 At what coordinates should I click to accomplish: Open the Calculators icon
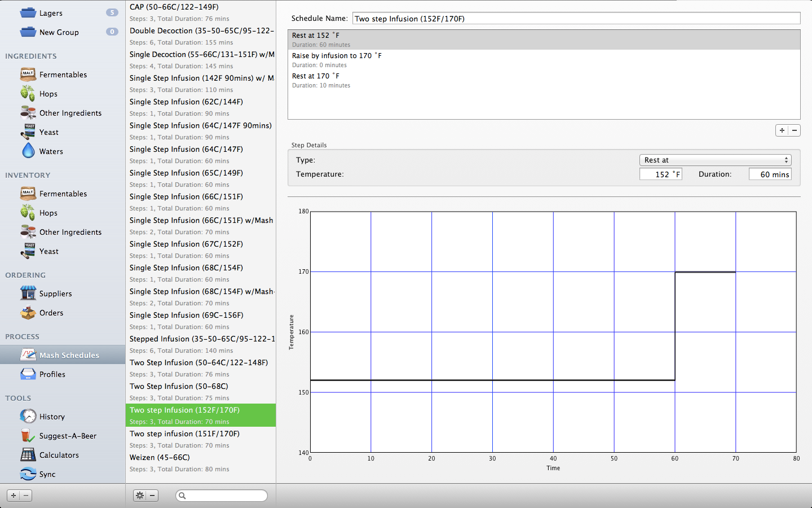(28, 454)
